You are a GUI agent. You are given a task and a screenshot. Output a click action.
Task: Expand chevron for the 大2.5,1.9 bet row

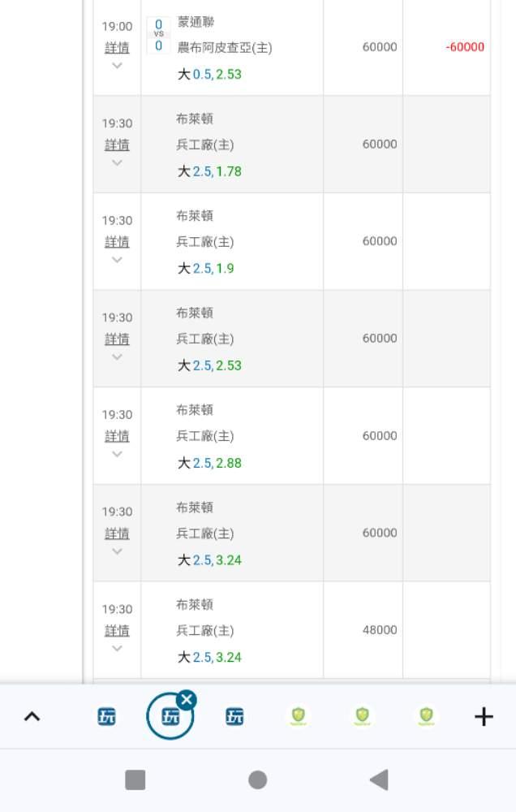[x=117, y=260]
